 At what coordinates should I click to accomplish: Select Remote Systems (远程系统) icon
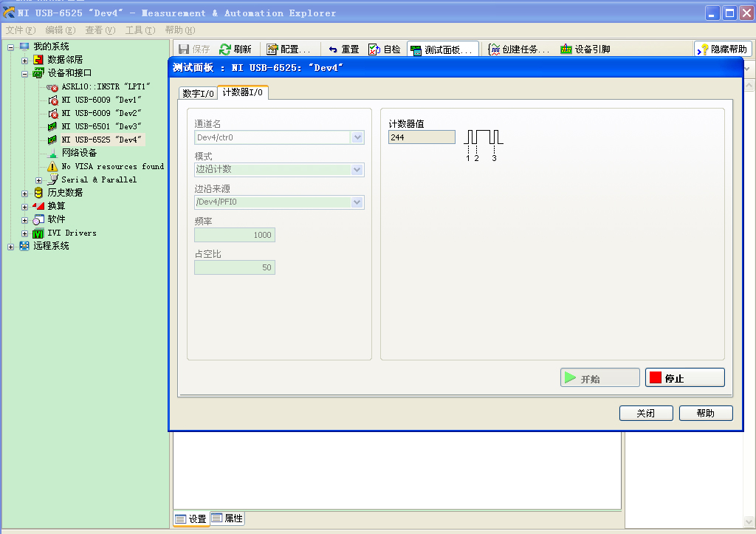pos(24,247)
